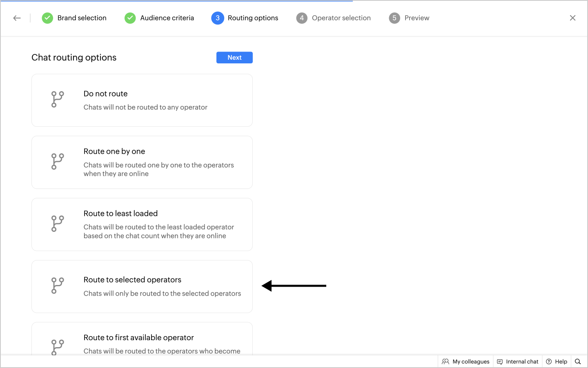
Task: Go to the Brand selection step
Action: [x=74, y=18]
